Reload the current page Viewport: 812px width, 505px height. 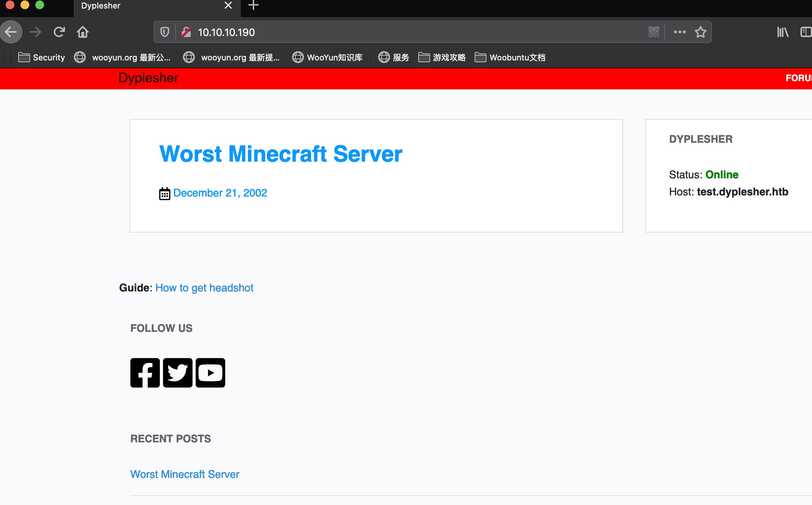(x=59, y=32)
